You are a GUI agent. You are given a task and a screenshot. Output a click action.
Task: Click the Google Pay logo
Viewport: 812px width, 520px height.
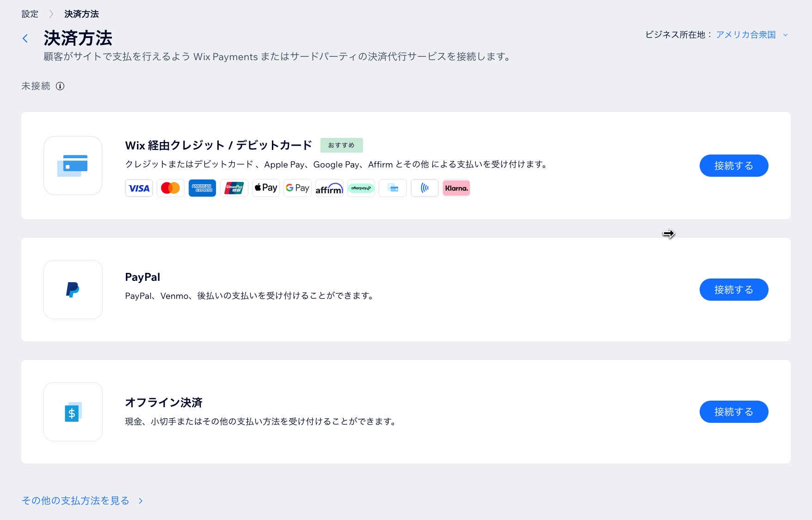click(297, 188)
